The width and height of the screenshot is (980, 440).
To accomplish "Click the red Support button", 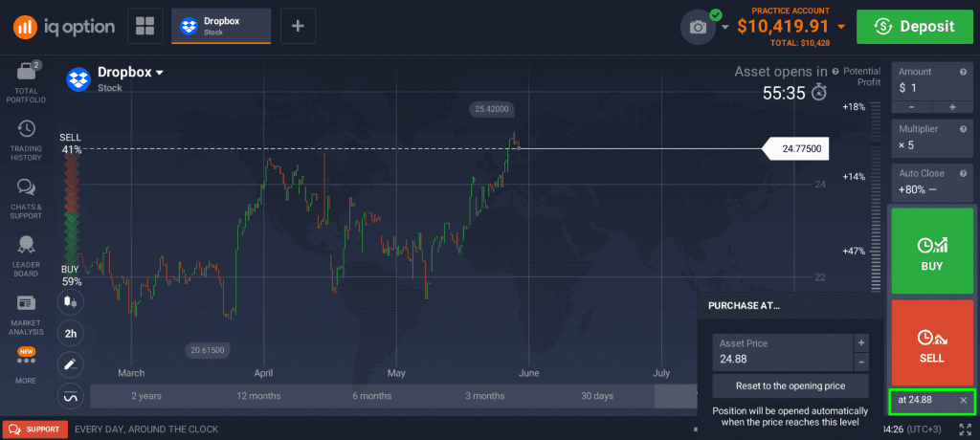I will (x=35, y=429).
